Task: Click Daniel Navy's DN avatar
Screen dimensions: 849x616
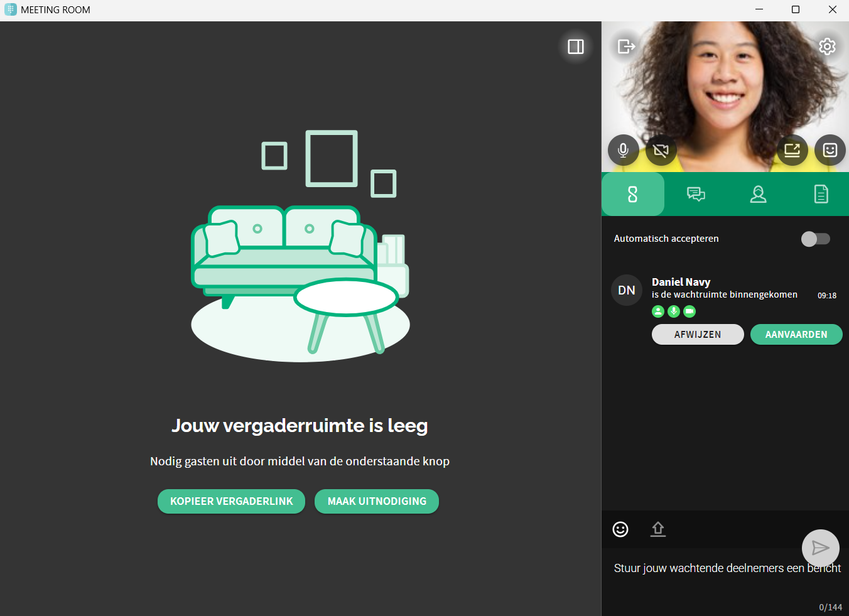Action: point(627,290)
